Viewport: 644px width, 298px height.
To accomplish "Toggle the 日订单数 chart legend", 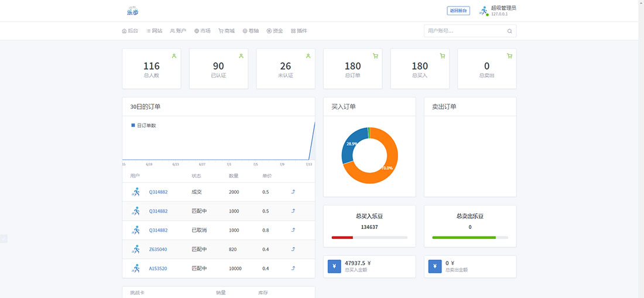I will point(143,125).
